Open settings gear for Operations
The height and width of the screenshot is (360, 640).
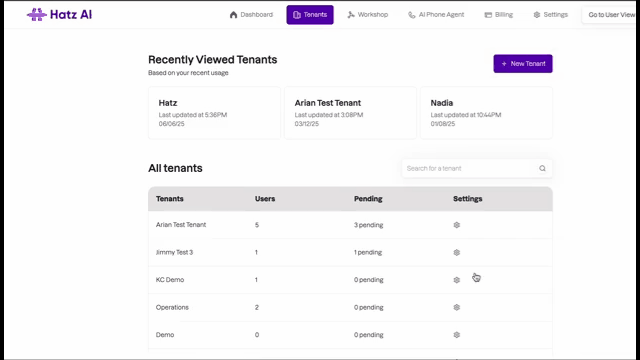pyautogui.click(x=457, y=307)
